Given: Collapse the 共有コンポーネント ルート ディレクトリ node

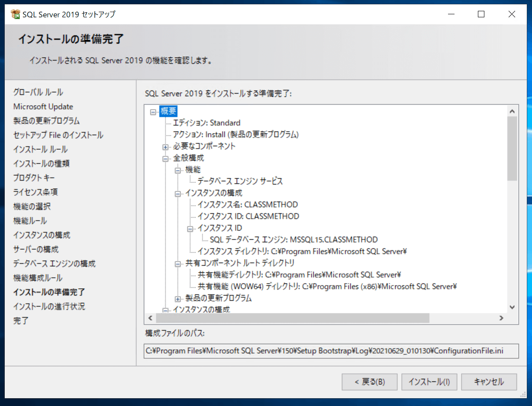Looking at the screenshot, I should pyautogui.click(x=177, y=263).
